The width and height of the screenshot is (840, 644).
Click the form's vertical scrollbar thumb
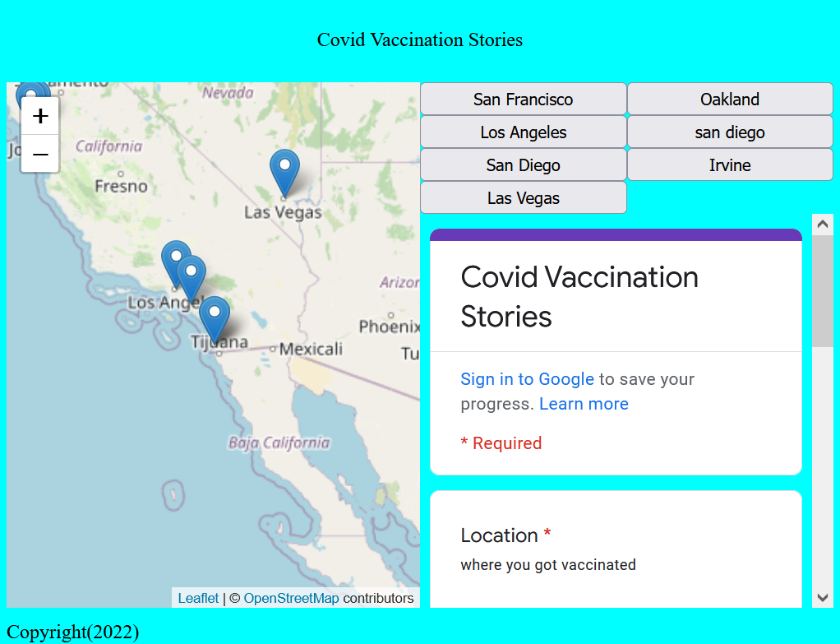click(x=823, y=290)
